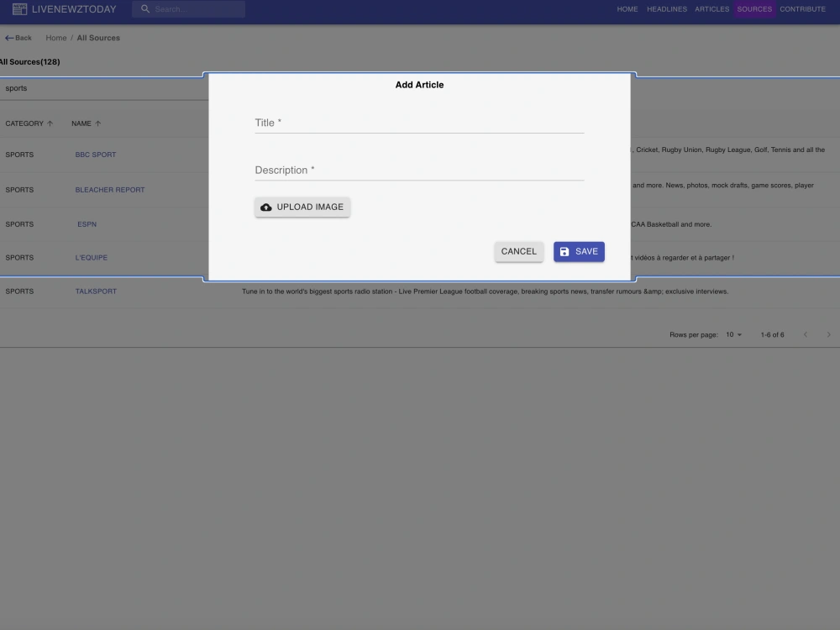Click the Home breadcrumb link

[56, 38]
